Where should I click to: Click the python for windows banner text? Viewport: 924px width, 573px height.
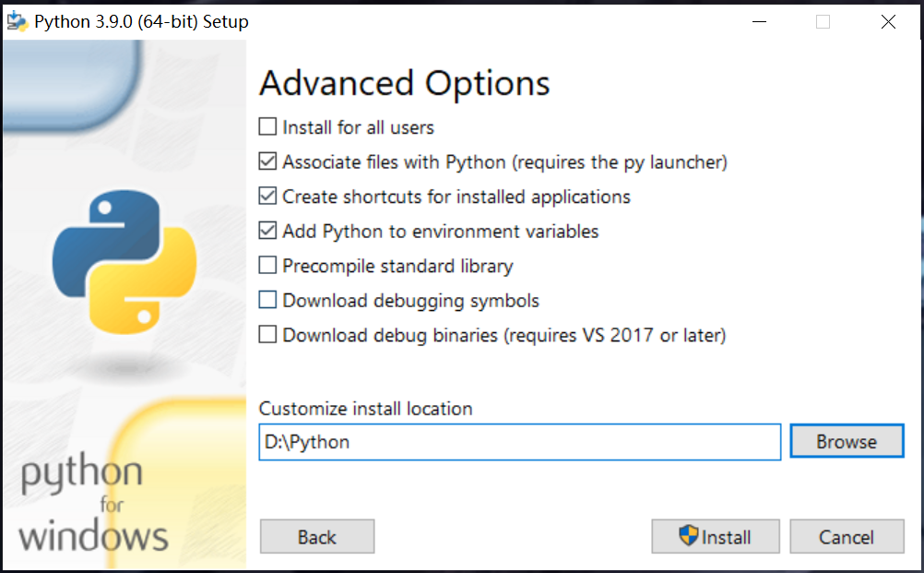tap(93, 502)
